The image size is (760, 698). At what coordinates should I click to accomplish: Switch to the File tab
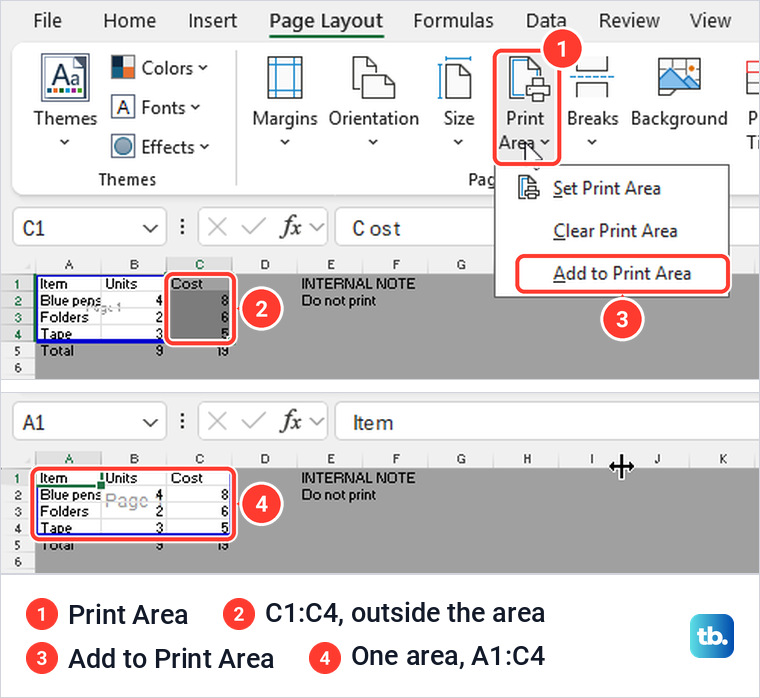[48, 20]
